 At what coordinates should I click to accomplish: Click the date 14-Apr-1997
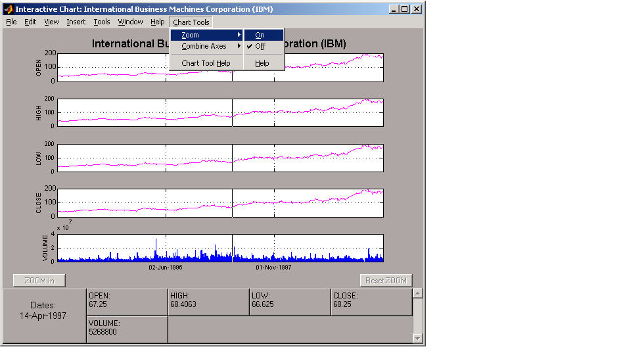(x=43, y=316)
